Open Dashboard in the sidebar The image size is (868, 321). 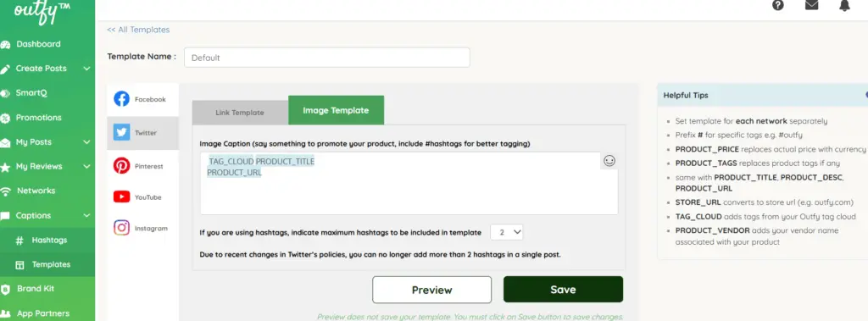[x=39, y=44]
